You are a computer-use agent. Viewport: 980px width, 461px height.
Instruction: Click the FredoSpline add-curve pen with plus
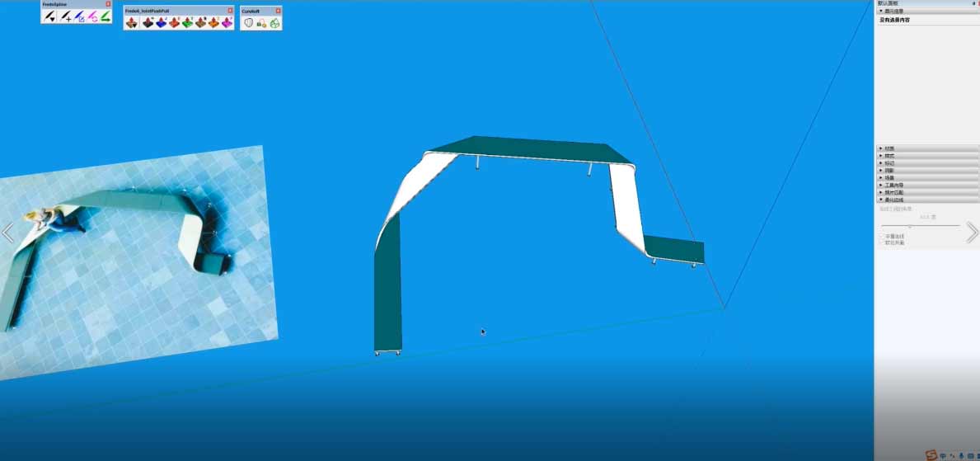point(65,16)
